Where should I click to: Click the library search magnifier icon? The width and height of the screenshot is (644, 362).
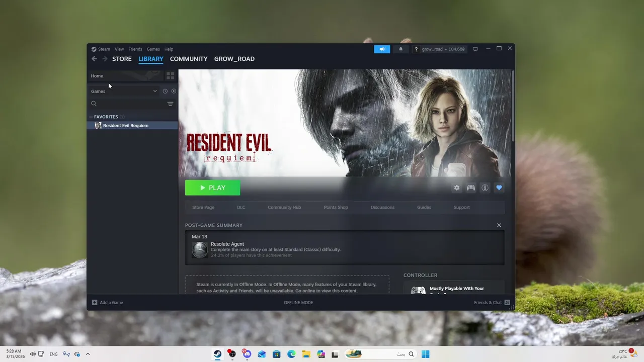click(x=94, y=104)
